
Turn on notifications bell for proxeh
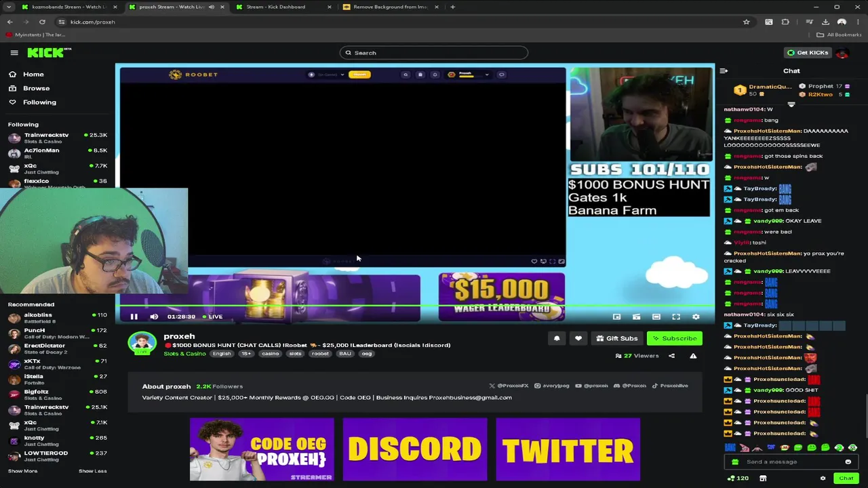(x=557, y=338)
